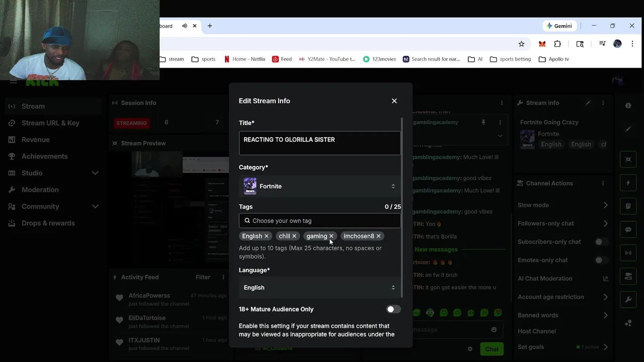Open Host Channel action
The width and height of the screenshot is (644, 362).
537,331
